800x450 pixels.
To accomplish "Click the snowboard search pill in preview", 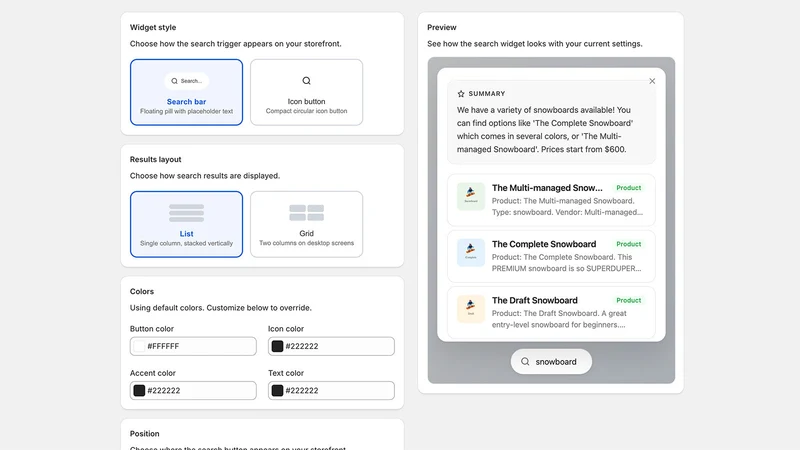I will point(551,362).
